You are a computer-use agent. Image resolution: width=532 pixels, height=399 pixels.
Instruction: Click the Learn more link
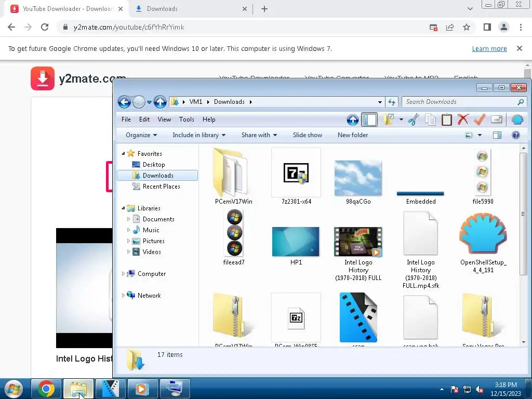coord(489,48)
